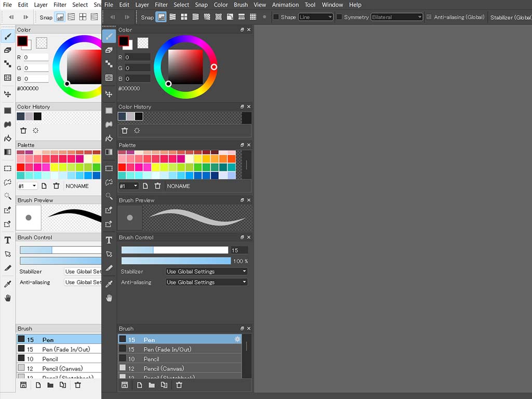This screenshot has height=399, width=532.
Task: Enable the Symmetry checkbox in dark toolbar
Action: [339, 17]
